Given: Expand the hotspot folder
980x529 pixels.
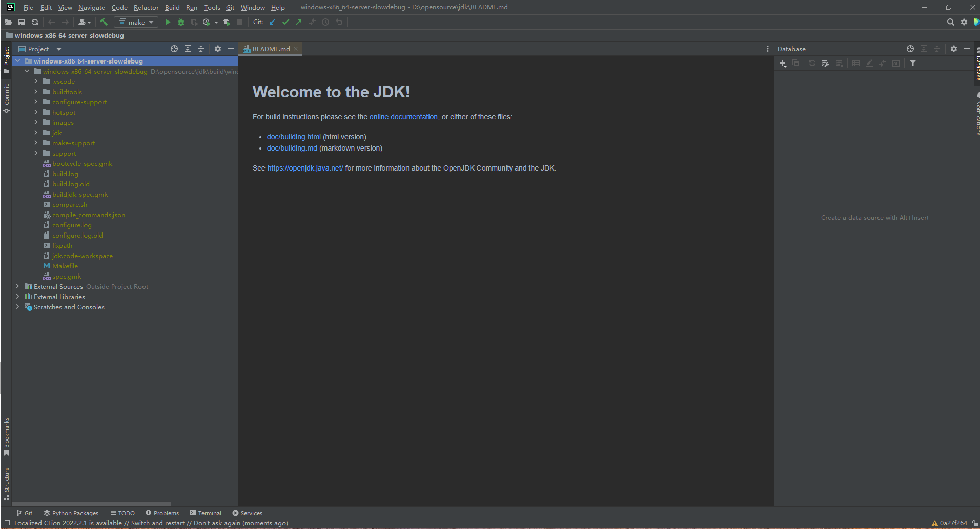Looking at the screenshot, I should pos(36,112).
